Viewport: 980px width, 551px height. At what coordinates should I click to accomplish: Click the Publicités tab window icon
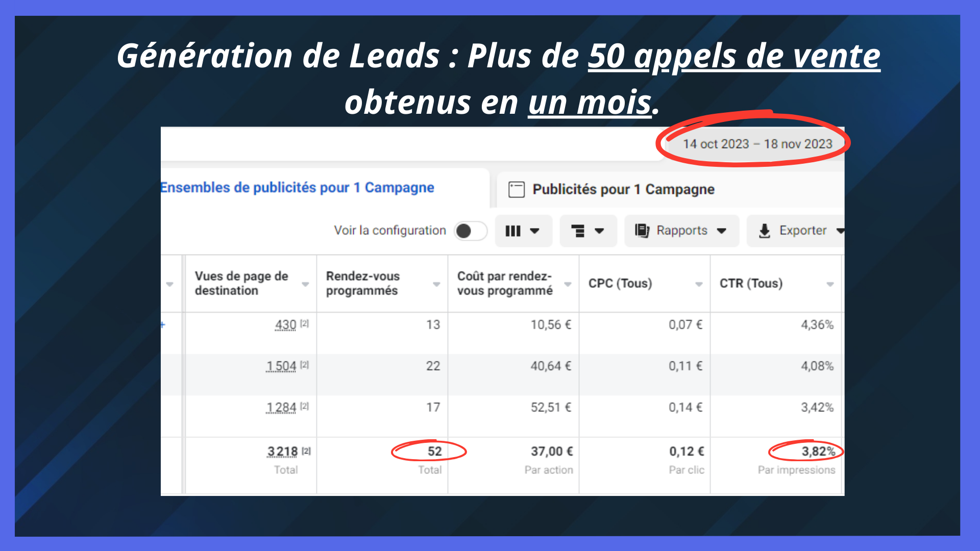tap(517, 190)
